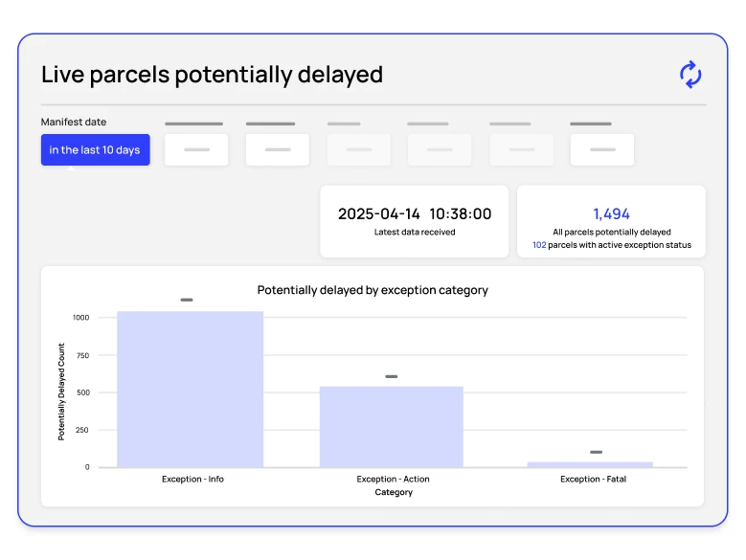Click the 102 active exception parcels link
746x560 pixels.
click(x=539, y=245)
